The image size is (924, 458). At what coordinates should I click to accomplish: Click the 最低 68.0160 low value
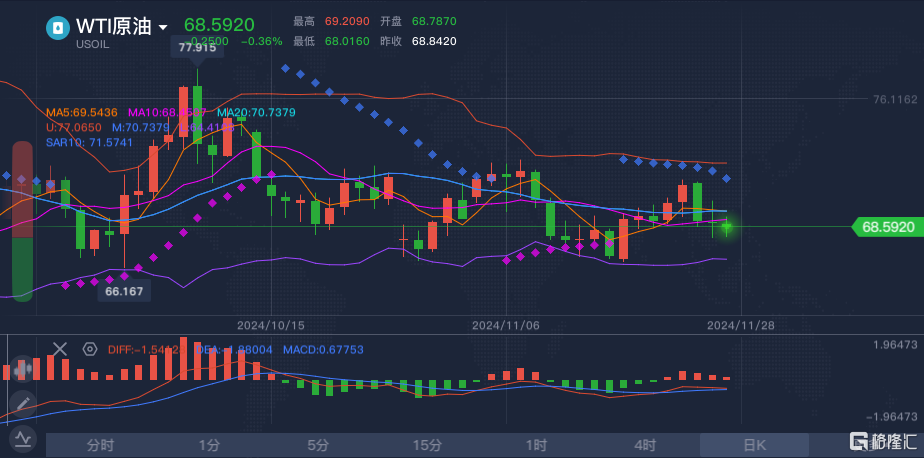tap(331, 41)
